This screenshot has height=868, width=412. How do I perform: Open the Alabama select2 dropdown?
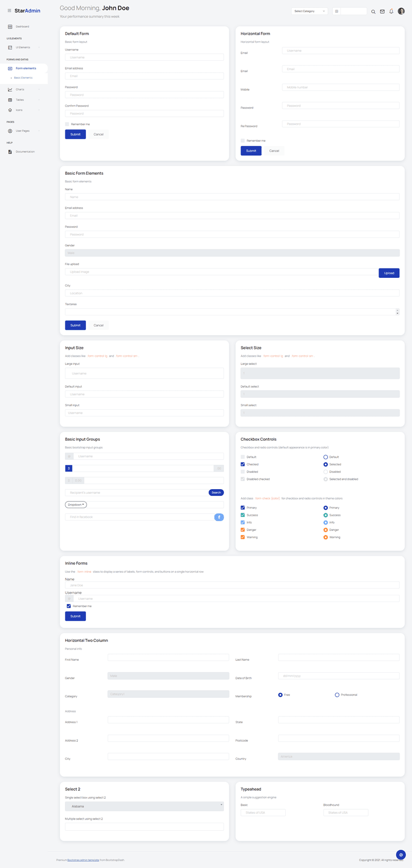point(144,806)
